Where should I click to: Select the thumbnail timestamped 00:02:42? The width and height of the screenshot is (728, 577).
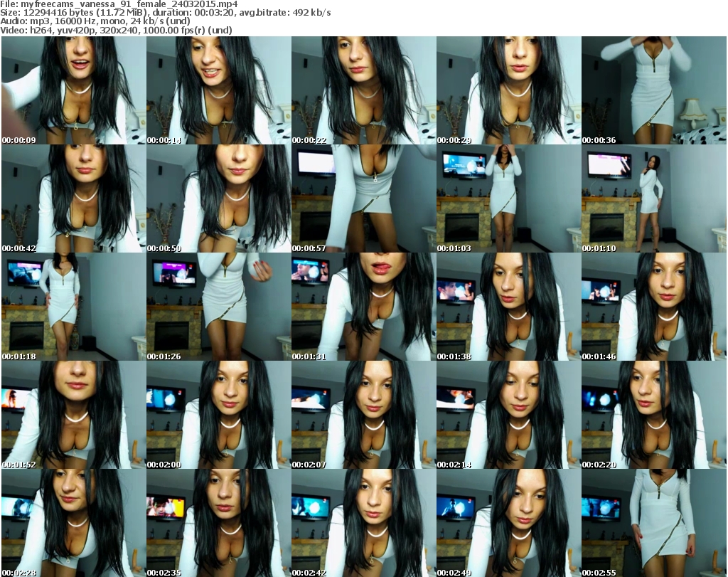(x=363, y=523)
